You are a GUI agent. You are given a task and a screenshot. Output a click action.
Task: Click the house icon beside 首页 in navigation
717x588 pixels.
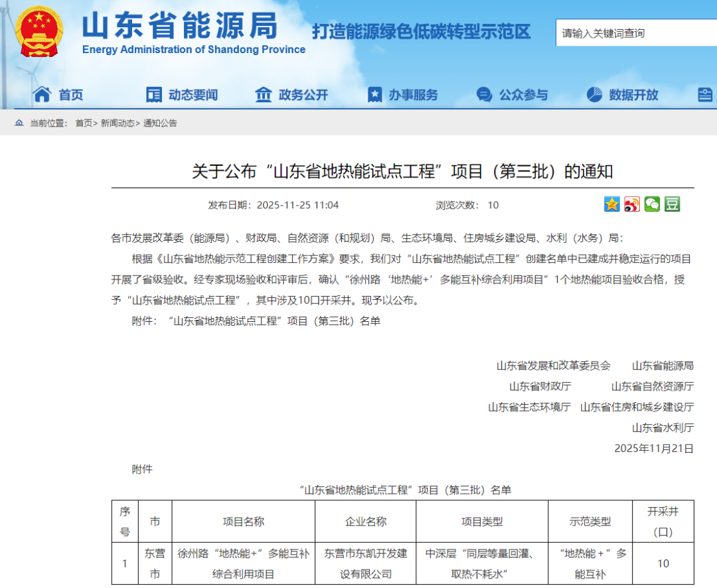coord(42,95)
